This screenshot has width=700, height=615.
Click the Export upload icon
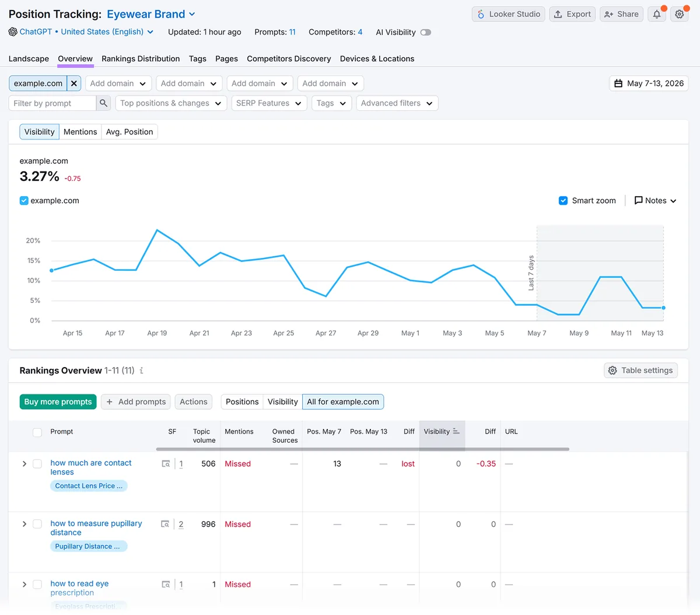coord(558,14)
